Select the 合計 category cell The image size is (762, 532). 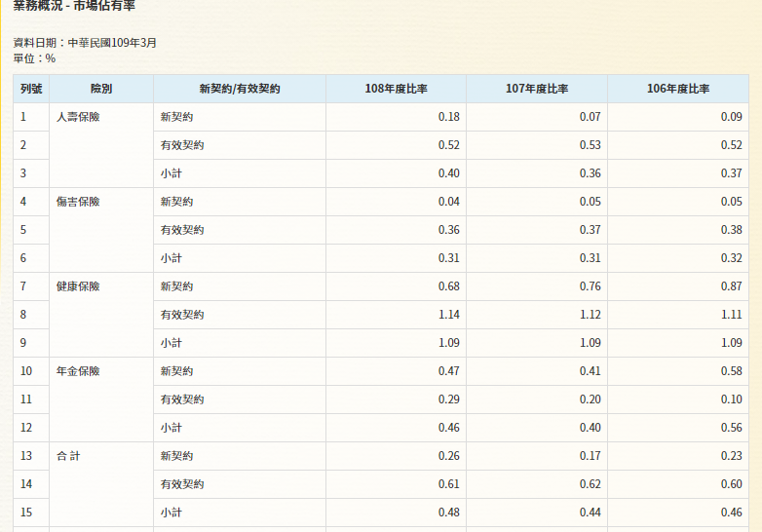[x=101, y=484]
